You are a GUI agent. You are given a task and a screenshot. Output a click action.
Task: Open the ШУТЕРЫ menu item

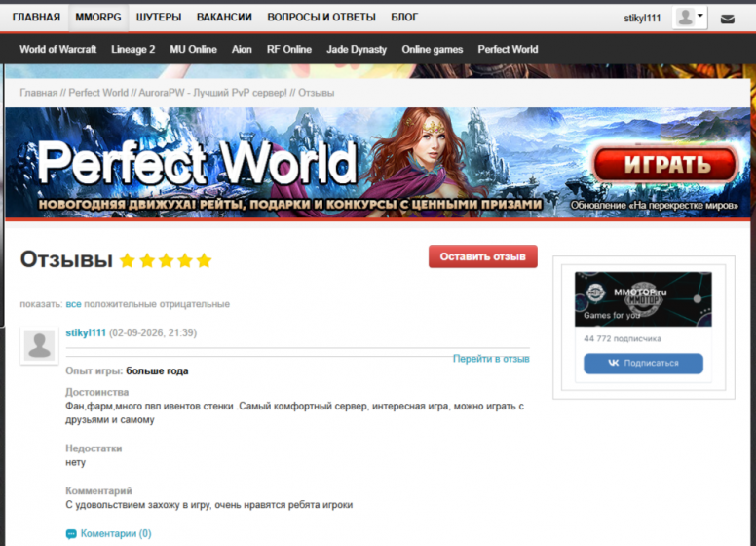[159, 18]
